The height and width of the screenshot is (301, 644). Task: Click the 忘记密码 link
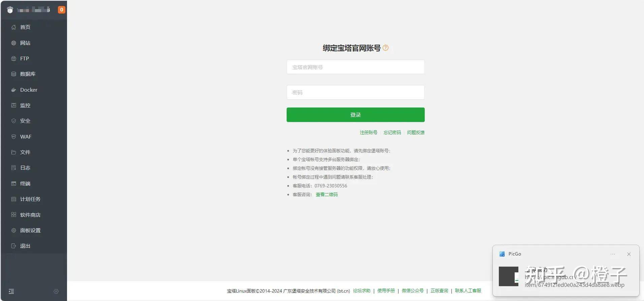[x=392, y=132]
